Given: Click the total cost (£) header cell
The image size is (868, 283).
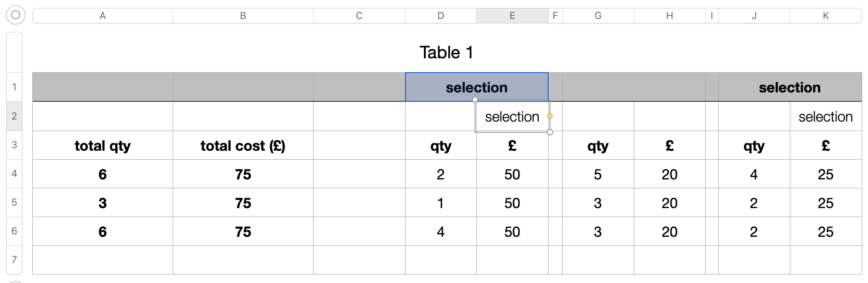Looking at the screenshot, I should (243, 146).
